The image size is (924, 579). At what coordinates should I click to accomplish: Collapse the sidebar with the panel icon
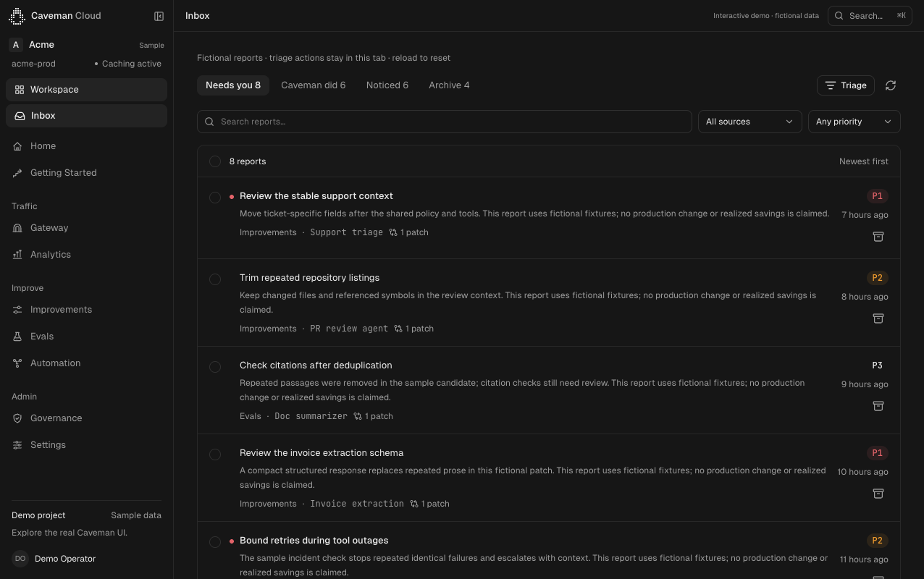click(159, 16)
